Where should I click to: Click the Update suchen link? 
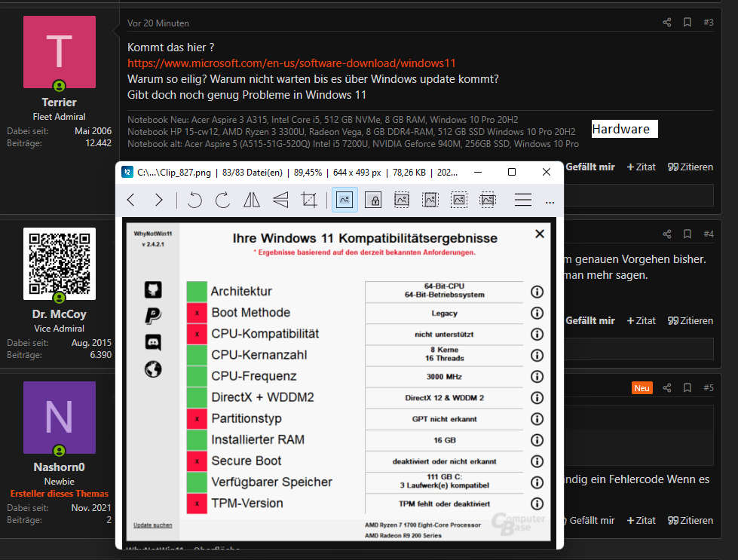coord(152,525)
